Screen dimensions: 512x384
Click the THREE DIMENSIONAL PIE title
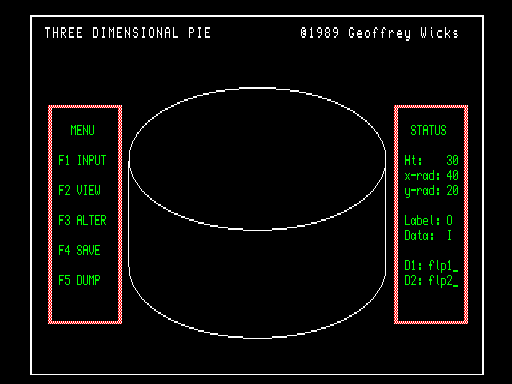(x=128, y=33)
